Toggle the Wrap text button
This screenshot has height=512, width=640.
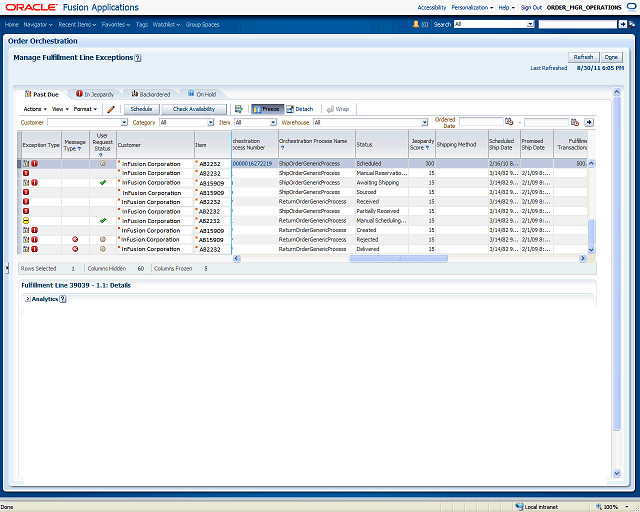(338, 109)
